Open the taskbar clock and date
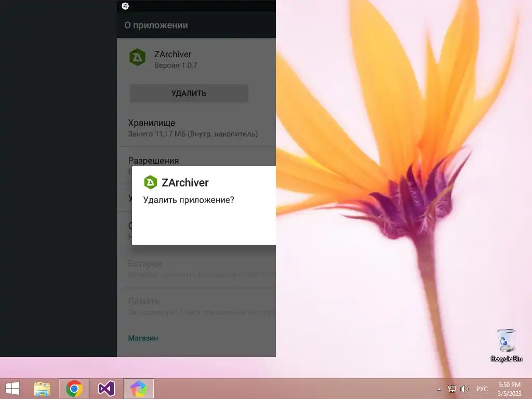Image resolution: width=532 pixels, height=399 pixels. point(509,389)
